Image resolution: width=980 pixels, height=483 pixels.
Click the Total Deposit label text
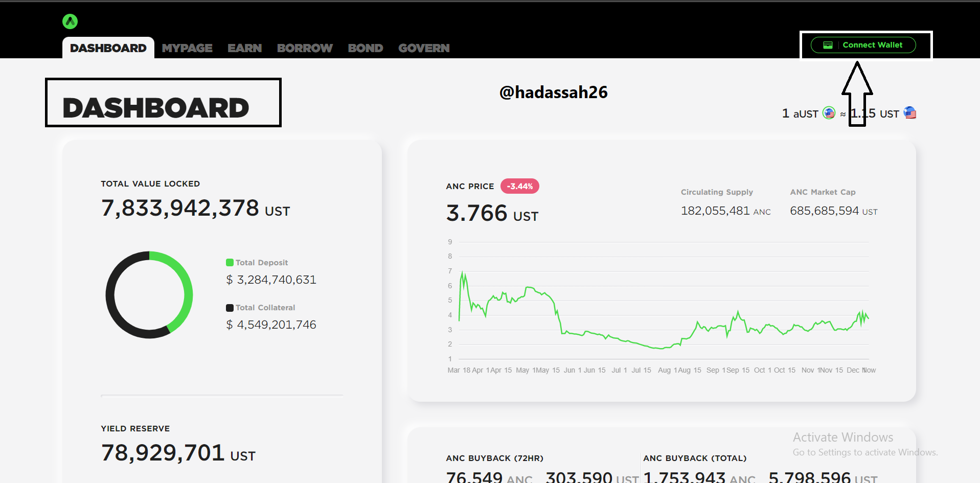point(262,263)
